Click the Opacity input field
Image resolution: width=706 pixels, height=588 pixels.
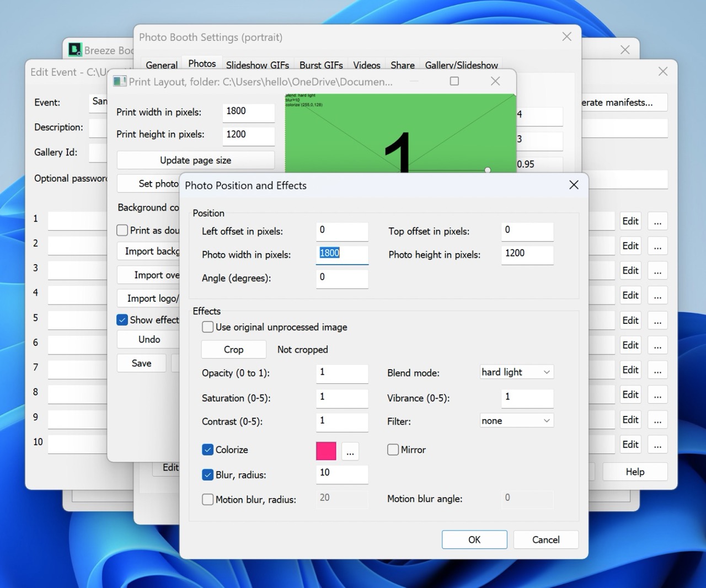342,373
